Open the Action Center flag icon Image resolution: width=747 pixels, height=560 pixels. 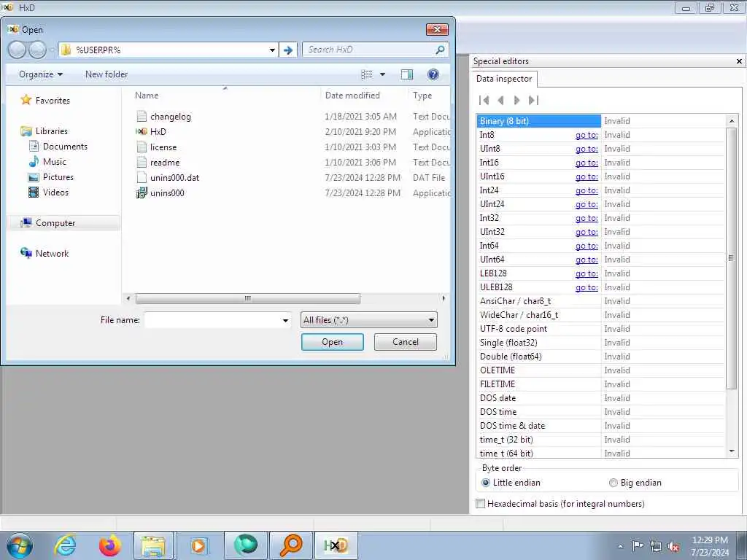pos(638,546)
